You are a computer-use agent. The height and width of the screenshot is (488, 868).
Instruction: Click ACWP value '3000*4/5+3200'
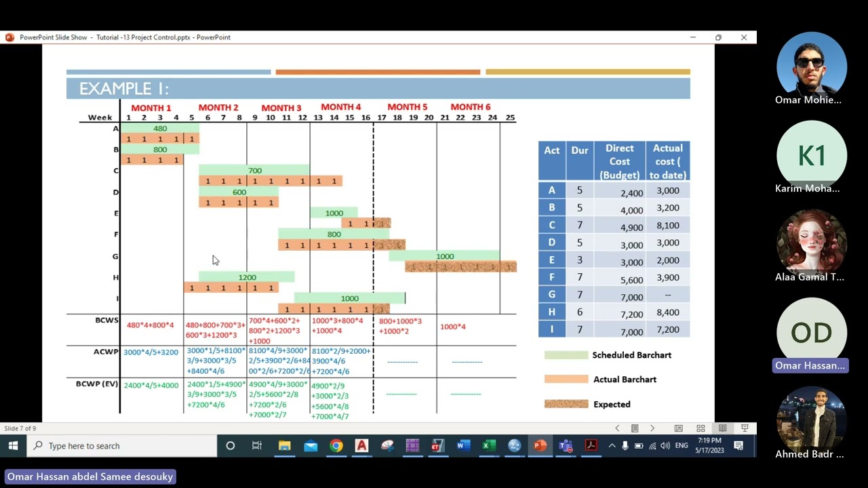151,352
